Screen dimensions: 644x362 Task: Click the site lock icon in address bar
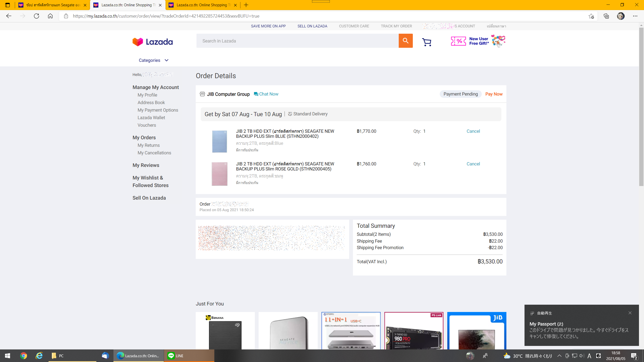66,16
